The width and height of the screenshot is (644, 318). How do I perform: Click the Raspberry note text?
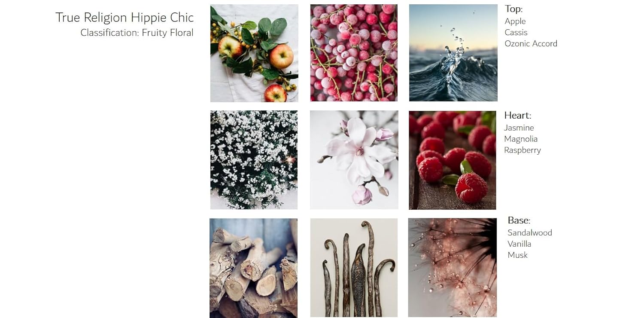(522, 150)
